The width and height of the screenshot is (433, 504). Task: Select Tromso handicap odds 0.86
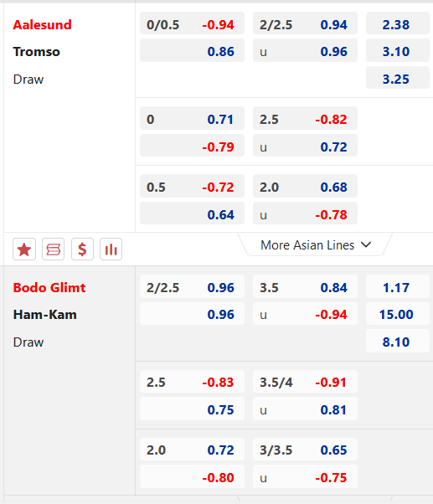click(193, 50)
